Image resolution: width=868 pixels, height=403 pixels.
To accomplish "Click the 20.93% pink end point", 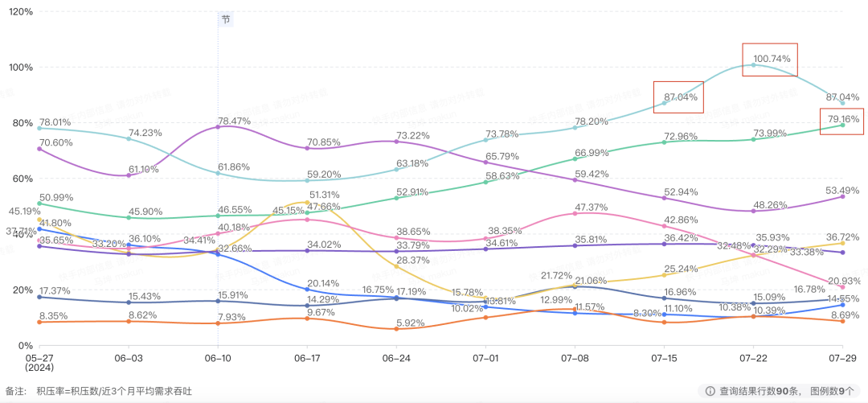I will point(842,287).
